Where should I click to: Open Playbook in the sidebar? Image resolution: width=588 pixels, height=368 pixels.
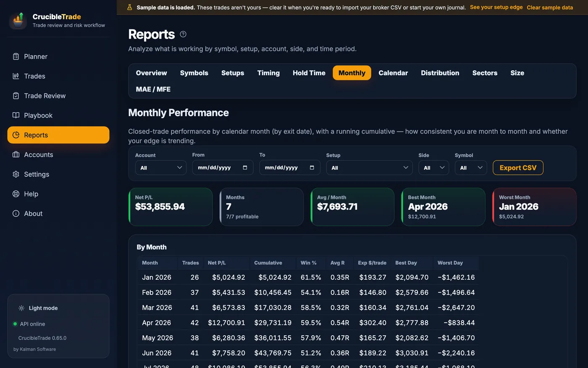[x=58, y=115]
